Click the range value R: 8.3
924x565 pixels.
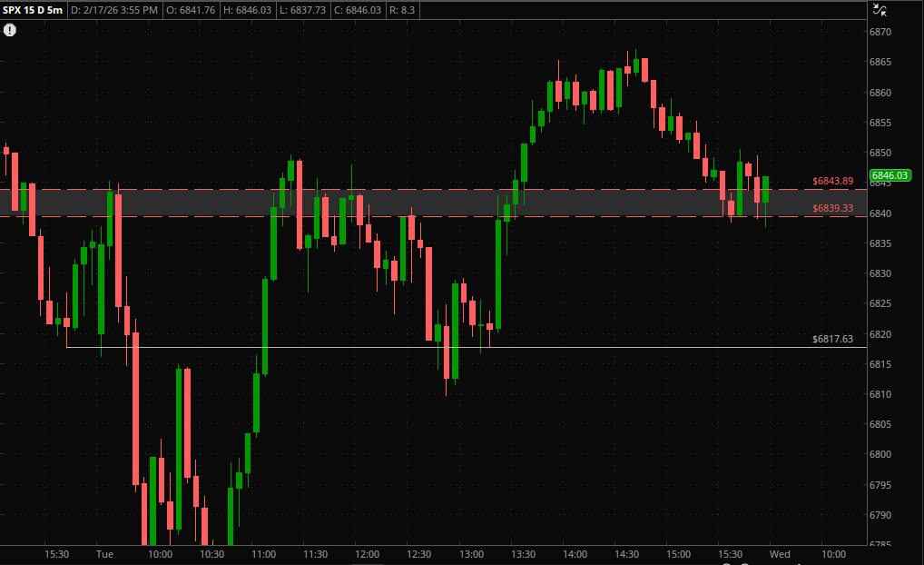pos(402,10)
